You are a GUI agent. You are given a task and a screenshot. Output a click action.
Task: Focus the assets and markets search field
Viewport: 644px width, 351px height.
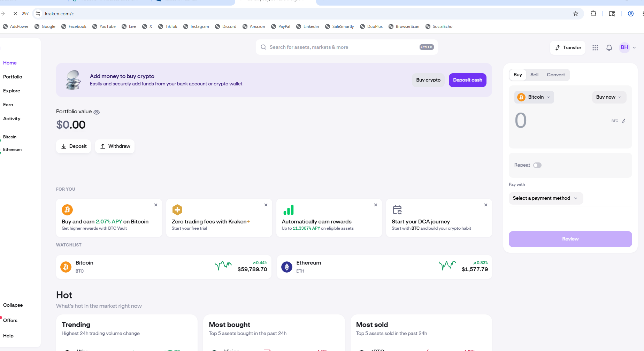pos(347,47)
